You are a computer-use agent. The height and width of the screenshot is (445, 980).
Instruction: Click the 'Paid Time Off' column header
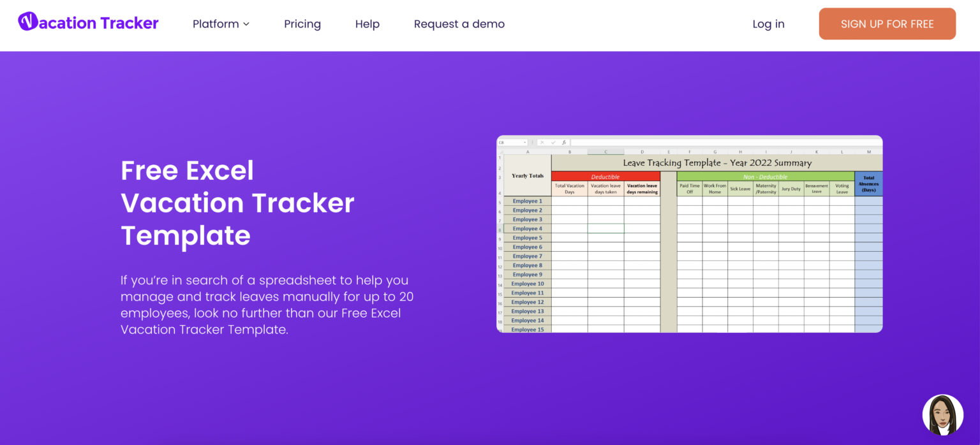point(690,189)
